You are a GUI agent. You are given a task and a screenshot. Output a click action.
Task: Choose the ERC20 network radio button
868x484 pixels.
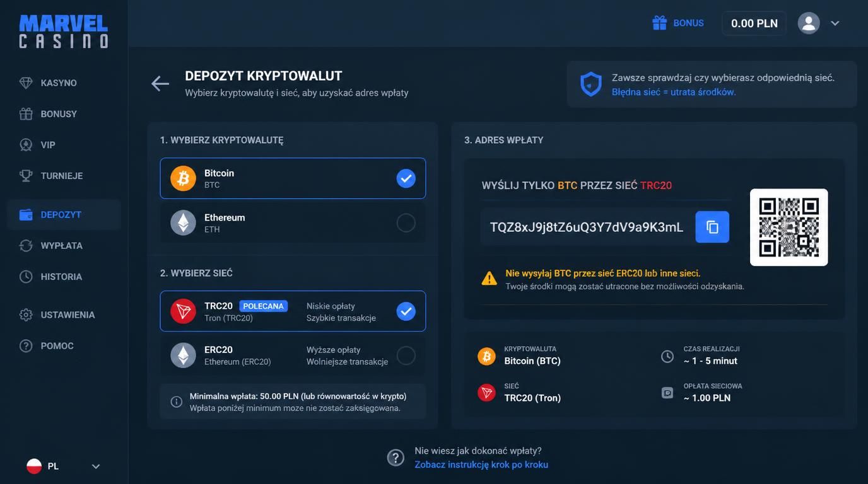click(406, 355)
